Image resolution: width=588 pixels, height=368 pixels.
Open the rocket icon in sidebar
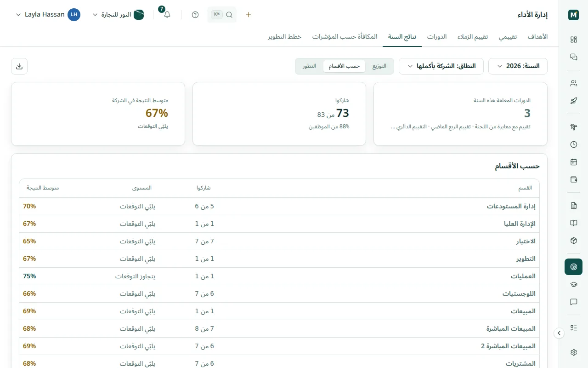coord(573,101)
